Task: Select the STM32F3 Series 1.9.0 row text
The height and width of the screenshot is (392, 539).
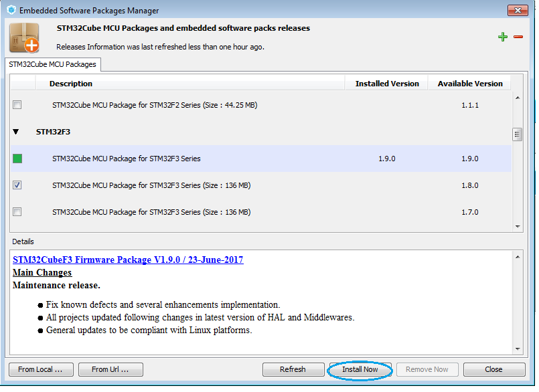Action: [x=126, y=159]
